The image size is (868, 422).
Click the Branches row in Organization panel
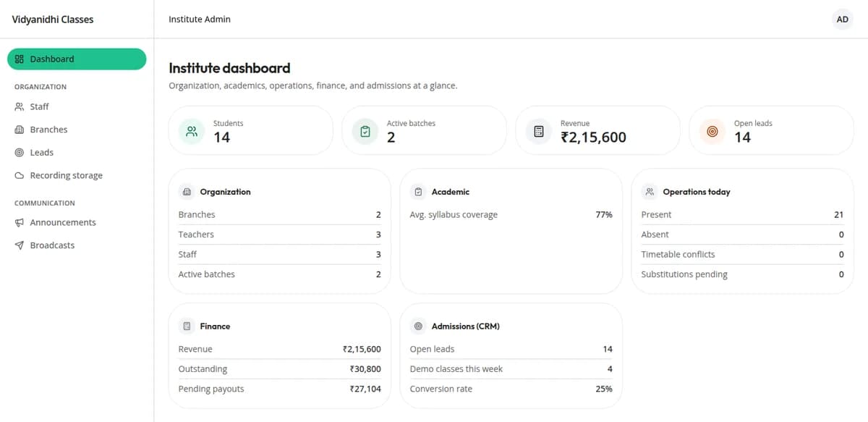(x=279, y=215)
